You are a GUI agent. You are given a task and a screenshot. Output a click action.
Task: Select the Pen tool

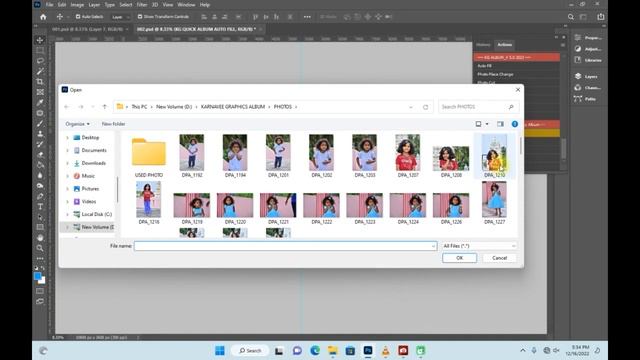(x=40, y=196)
